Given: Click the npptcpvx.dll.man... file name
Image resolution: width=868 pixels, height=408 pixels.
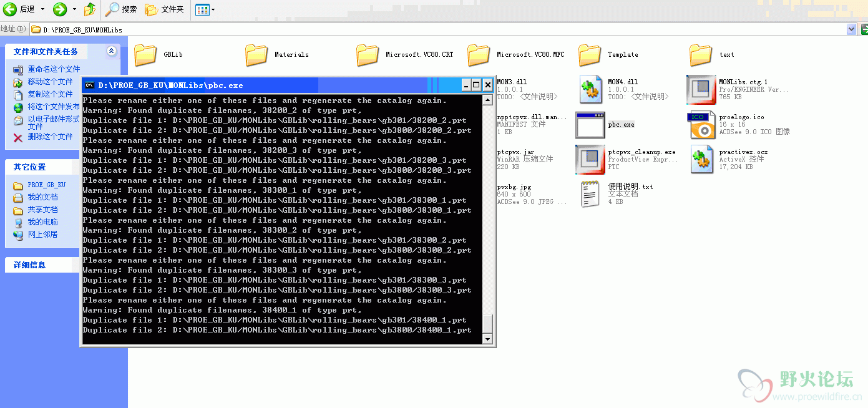Looking at the screenshot, I should 532,117.
